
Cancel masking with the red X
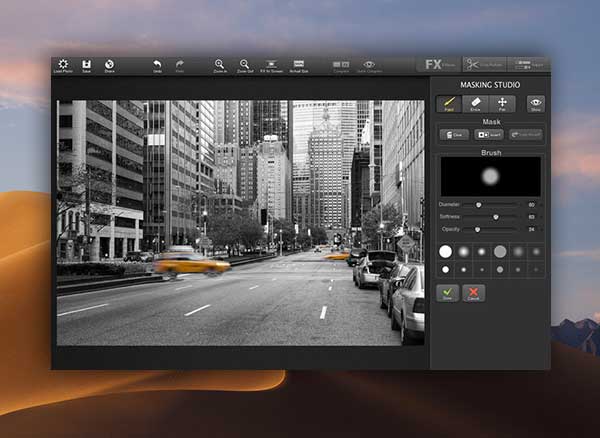point(474,293)
